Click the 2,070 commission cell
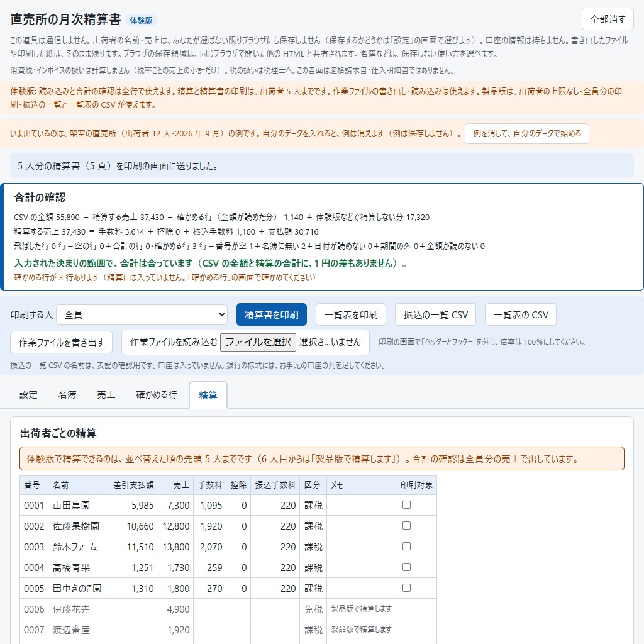Viewport: 644px width, 644px height. click(x=210, y=547)
